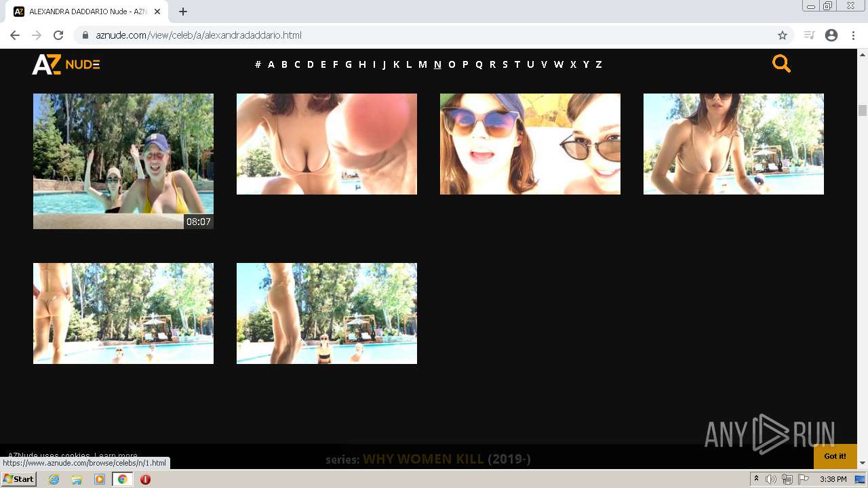The width and height of the screenshot is (868, 488).
Task: Browse letter W in alphabet menu
Action: click(559, 64)
